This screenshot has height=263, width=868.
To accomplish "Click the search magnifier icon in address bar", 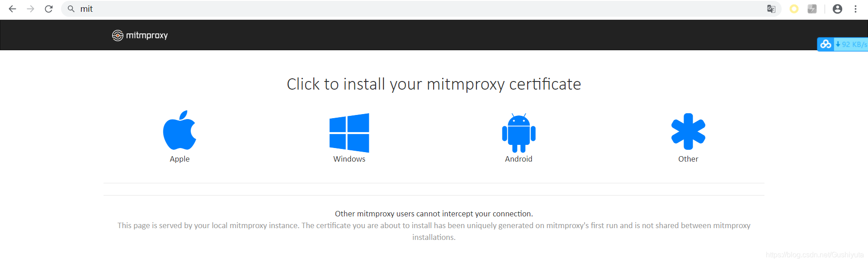I will click(x=71, y=9).
